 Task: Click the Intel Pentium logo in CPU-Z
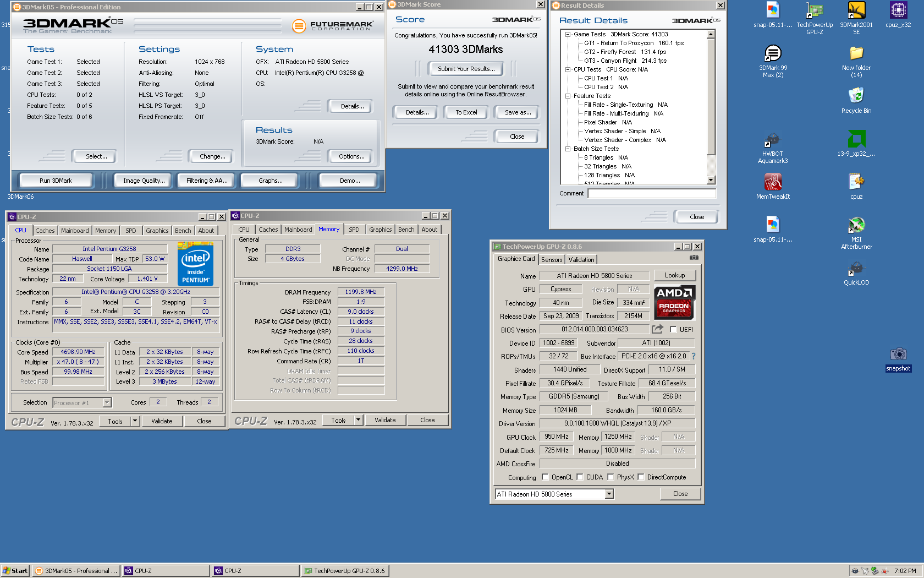click(x=196, y=264)
